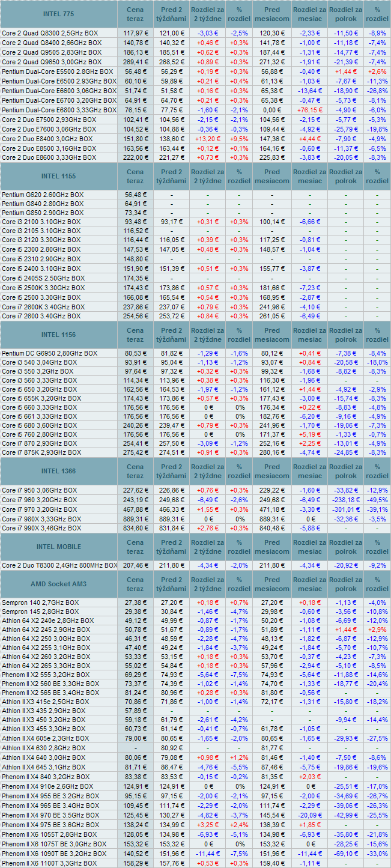Click the +2,9% value for Athlon 64 X2 245

377,630
